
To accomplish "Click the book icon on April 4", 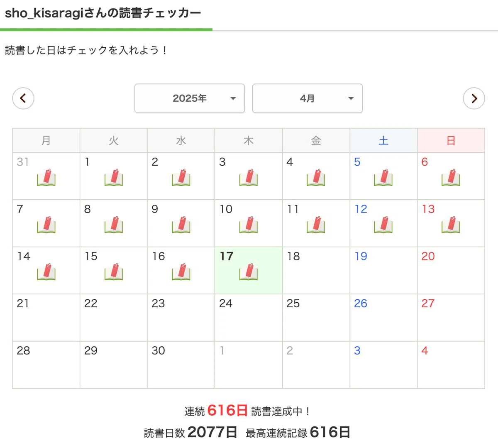I will [x=316, y=177].
